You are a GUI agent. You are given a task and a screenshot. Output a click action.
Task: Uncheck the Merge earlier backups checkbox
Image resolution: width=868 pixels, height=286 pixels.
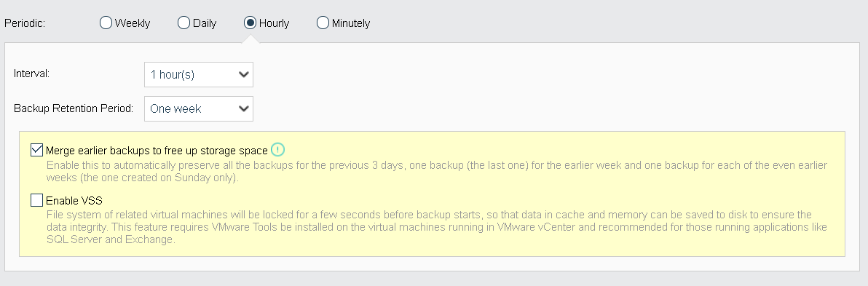[x=37, y=150]
